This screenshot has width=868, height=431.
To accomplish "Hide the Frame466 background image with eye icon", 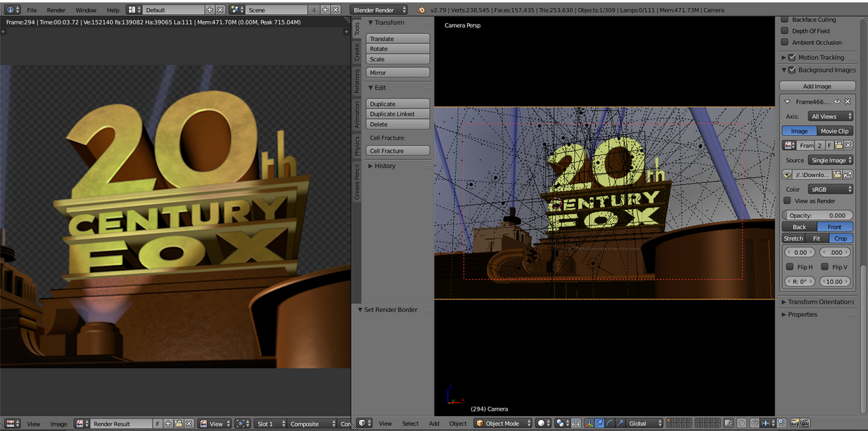I will click(837, 102).
